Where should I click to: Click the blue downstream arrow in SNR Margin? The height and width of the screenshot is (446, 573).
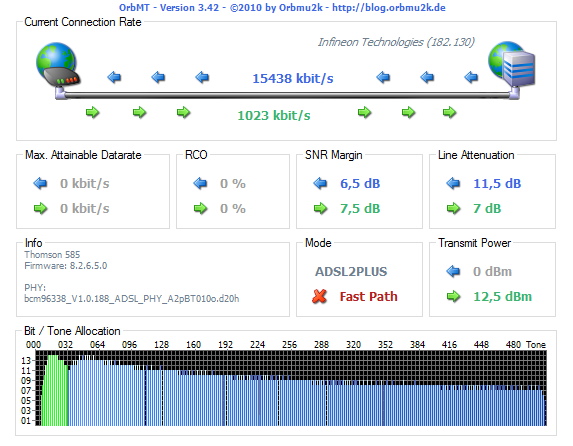[320, 183]
